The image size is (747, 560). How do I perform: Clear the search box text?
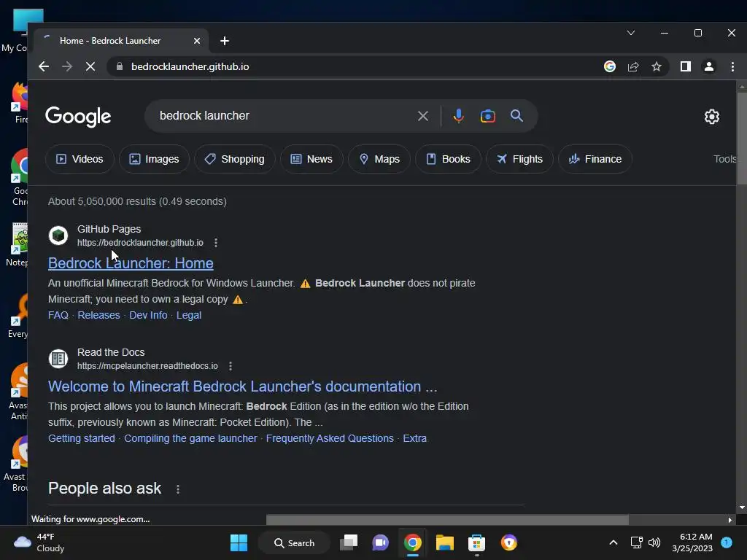tap(422, 116)
